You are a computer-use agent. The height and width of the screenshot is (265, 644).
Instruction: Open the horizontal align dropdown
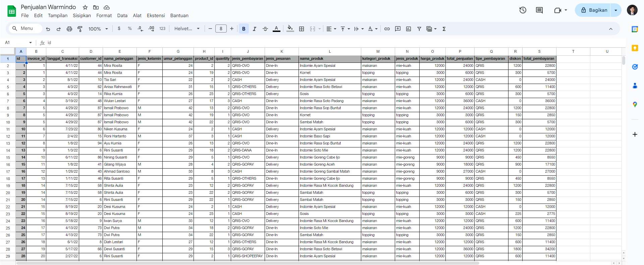point(331,29)
